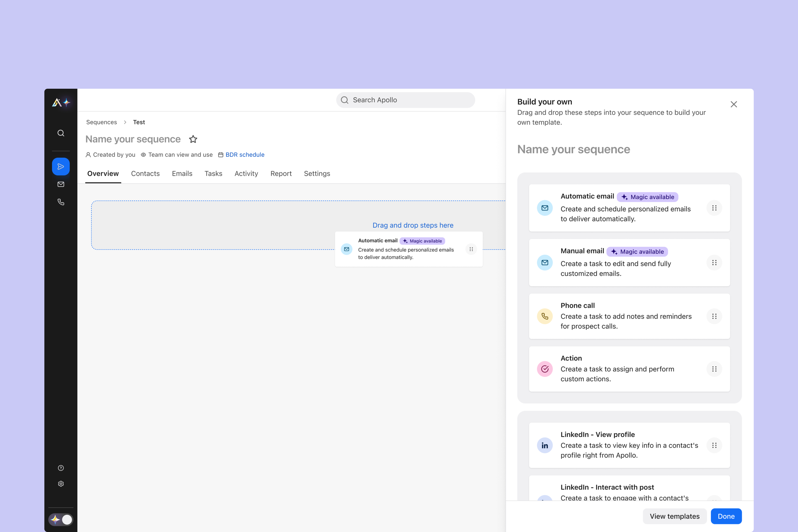This screenshot has height=532, width=798.
Task: Go back to Sequences in the breadcrumb
Action: (x=102, y=122)
